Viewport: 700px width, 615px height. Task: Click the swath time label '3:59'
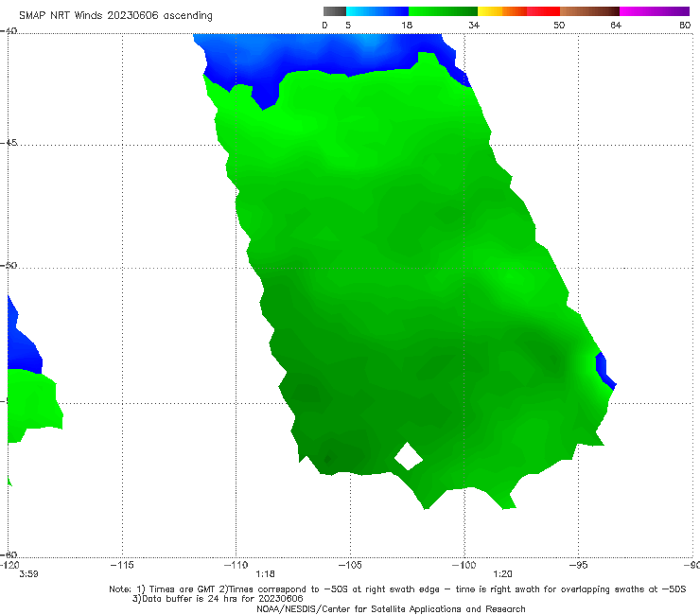pos(28,574)
